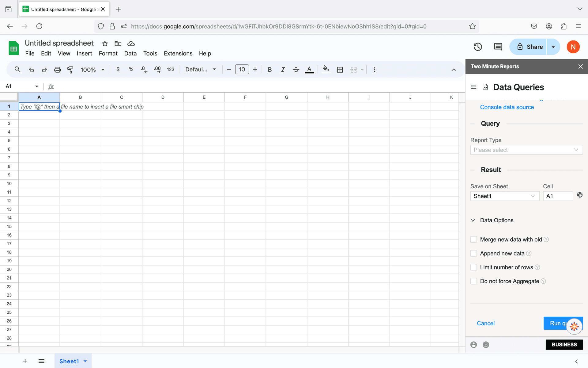Click the Cancel button
Viewport: 588px width, 368px height.
tap(485, 323)
